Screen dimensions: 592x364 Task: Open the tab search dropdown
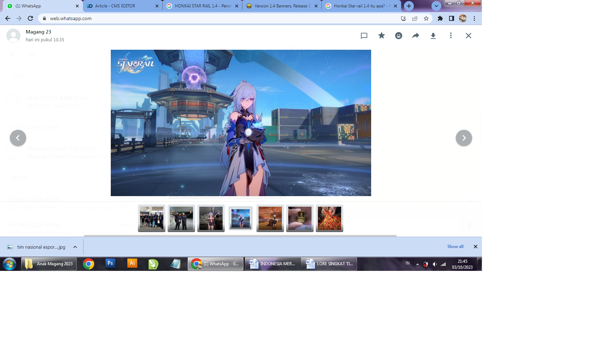click(x=436, y=6)
